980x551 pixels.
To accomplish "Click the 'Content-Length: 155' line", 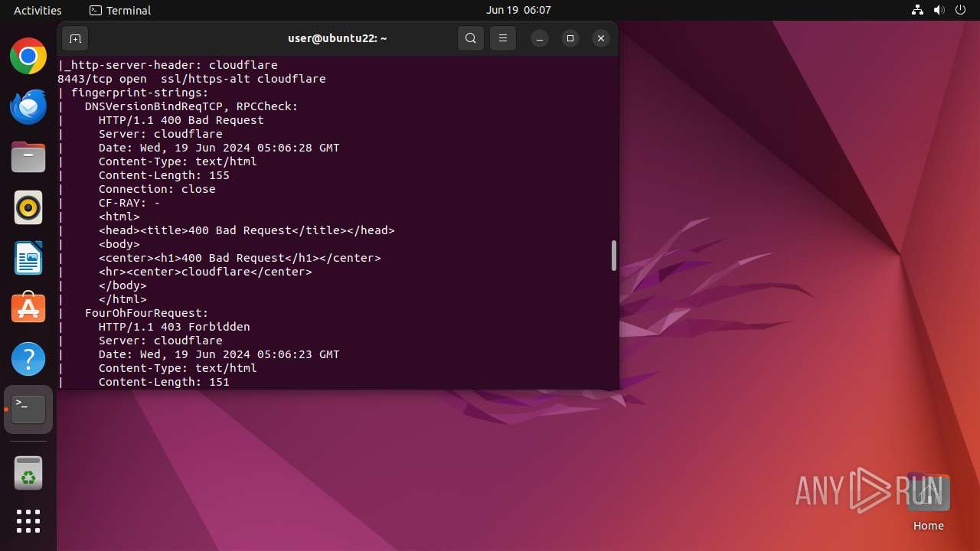I will coord(164,175).
